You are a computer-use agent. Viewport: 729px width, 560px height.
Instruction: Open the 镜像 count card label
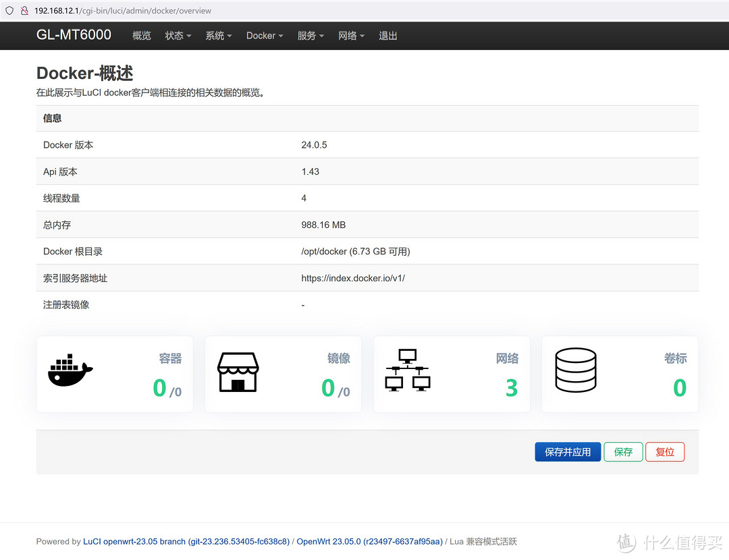pyautogui.click(x=338, y=358)
